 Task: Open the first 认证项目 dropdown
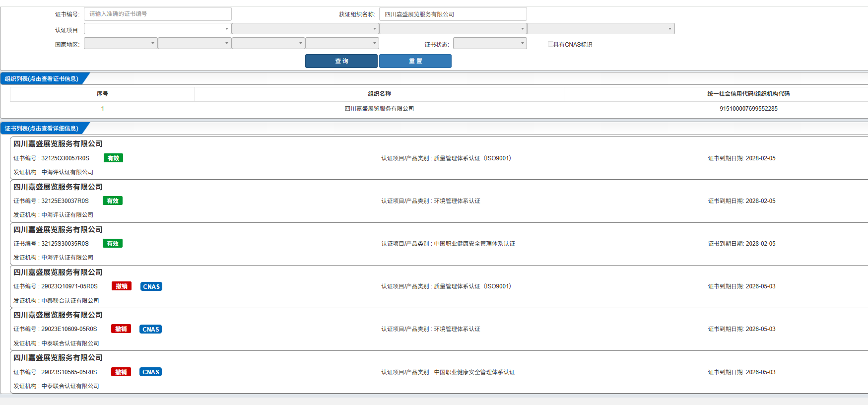tap(157, 29)
